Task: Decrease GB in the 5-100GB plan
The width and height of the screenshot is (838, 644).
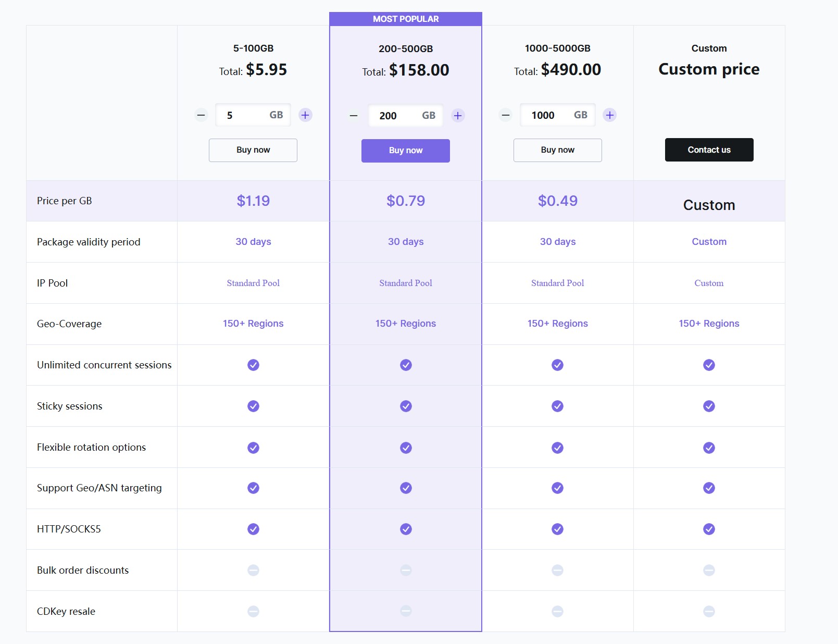Action: pos(201,115)
